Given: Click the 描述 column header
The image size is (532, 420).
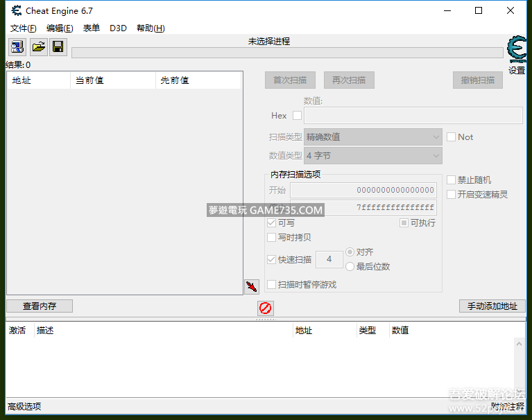Looking at the screenshot, I should [x=164, y=330].
